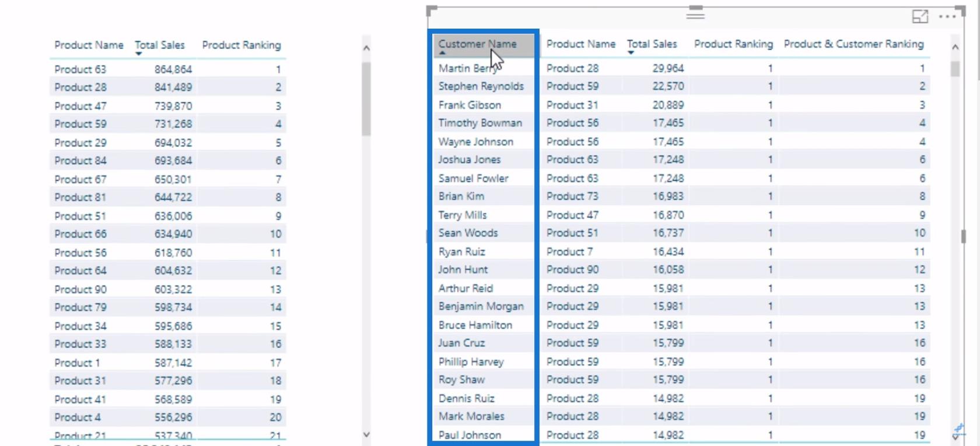Click Product 81 in left table

(x=80, y=197)
